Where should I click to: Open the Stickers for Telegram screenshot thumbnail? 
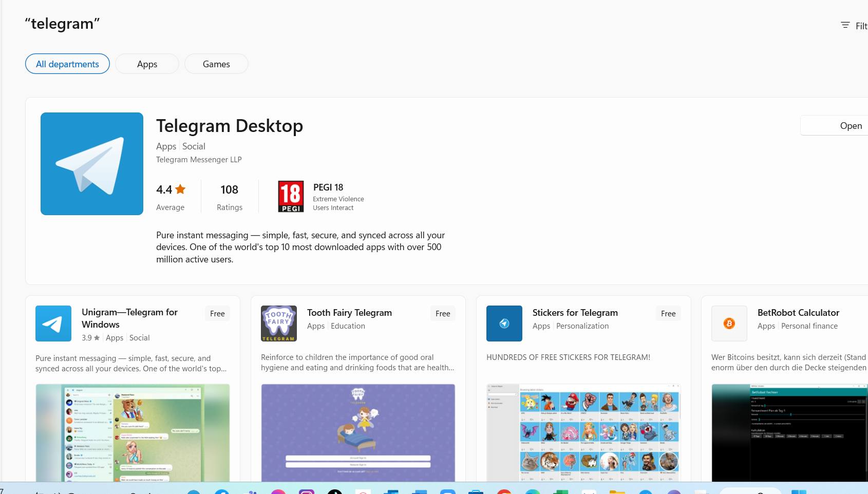click(x=583, y=432)
